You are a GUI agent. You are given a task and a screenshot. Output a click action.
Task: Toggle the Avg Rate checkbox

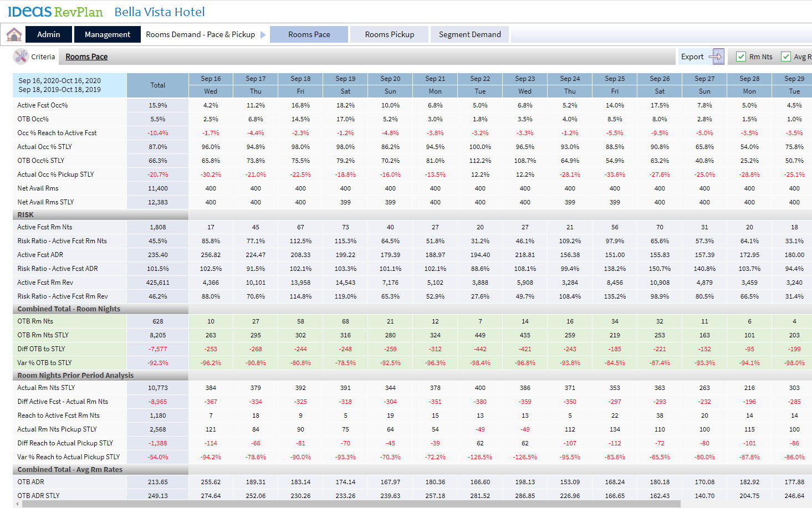point(785,57)
